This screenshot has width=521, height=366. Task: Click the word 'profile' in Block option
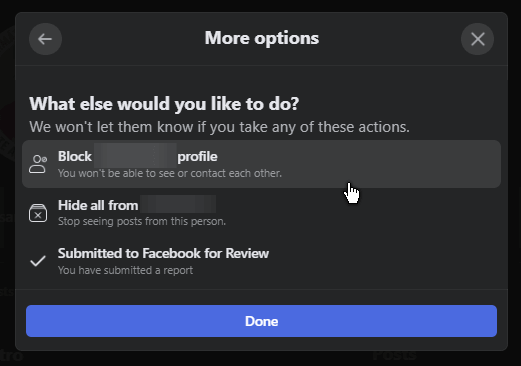197,157
